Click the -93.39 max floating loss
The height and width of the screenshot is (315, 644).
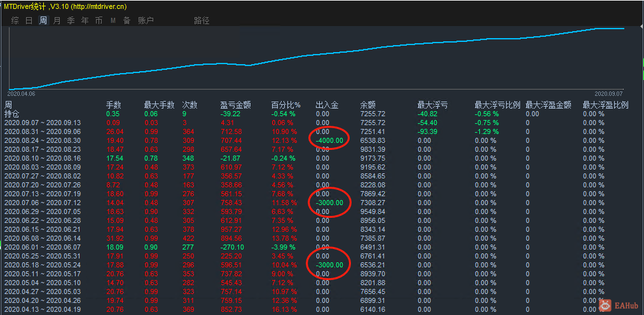pos(428,131)
